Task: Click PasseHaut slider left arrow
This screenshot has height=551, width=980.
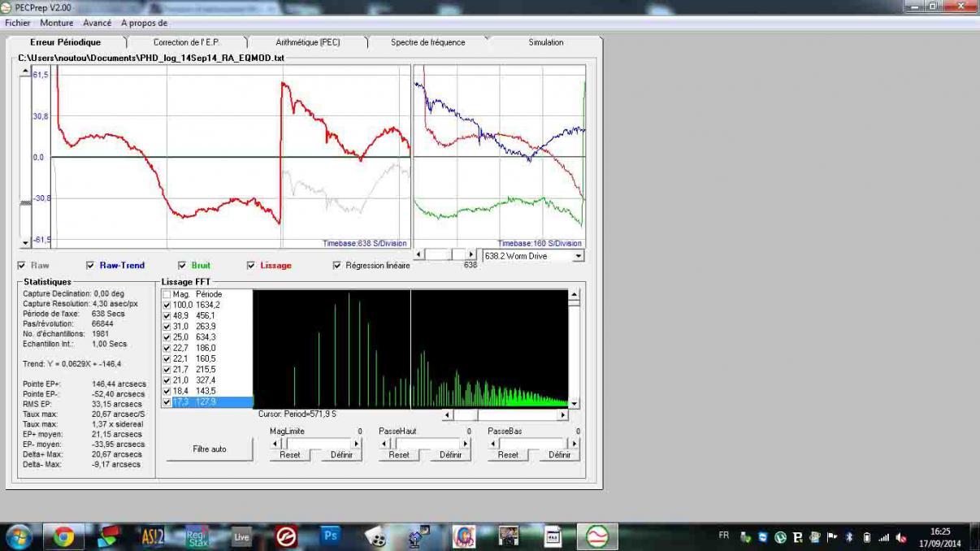Action: (x=384, y=444)
